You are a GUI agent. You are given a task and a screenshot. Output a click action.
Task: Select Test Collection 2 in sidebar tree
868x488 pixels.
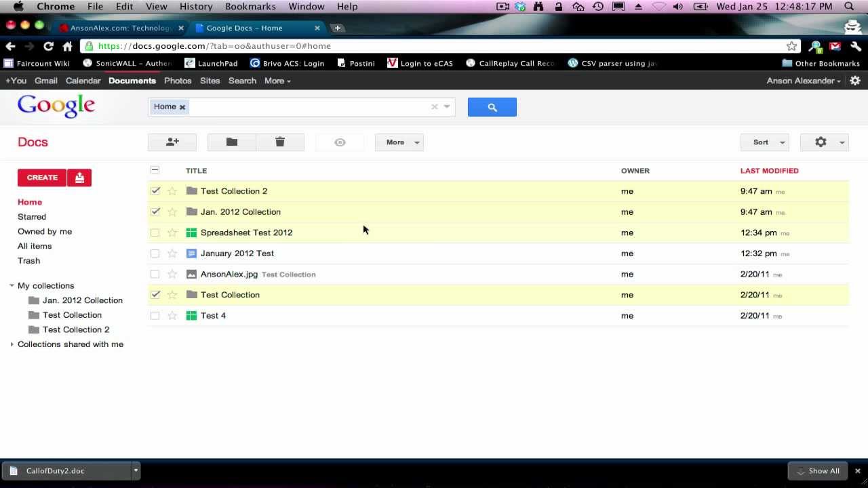[76, 330]
